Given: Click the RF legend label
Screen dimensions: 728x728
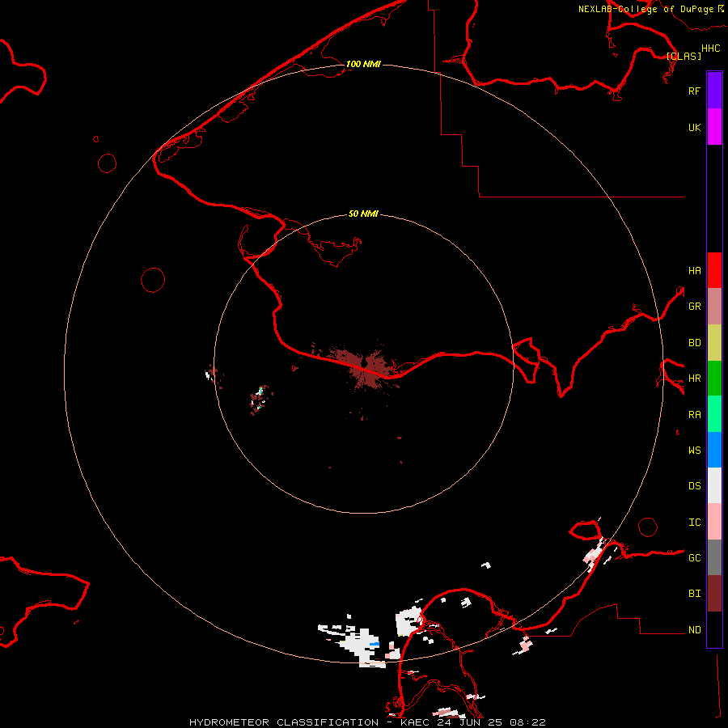Looking at the screenshot, I should 694,91.
